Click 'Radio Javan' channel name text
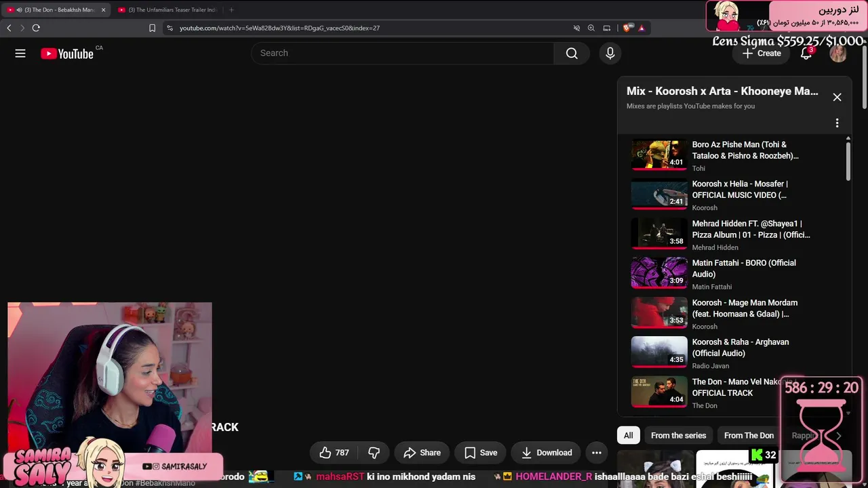Screen dimensions: 868x488 pyautogui.click(x=711, y=366)
